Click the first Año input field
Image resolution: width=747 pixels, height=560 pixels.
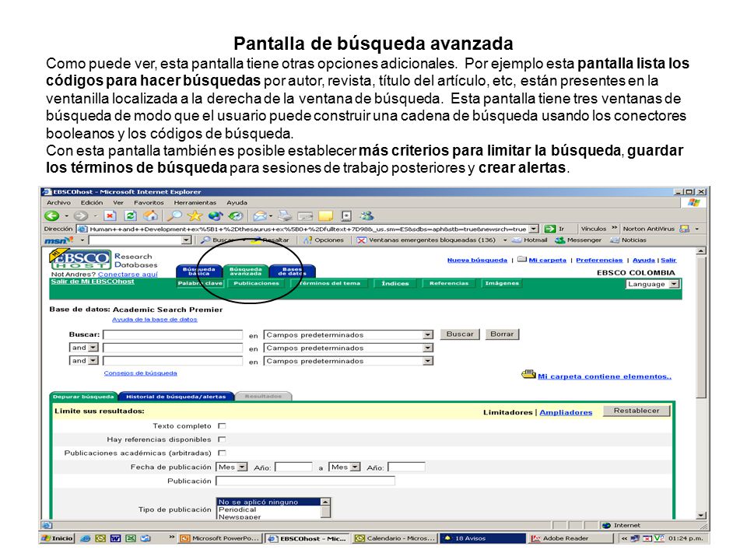[x=294, y=467]
